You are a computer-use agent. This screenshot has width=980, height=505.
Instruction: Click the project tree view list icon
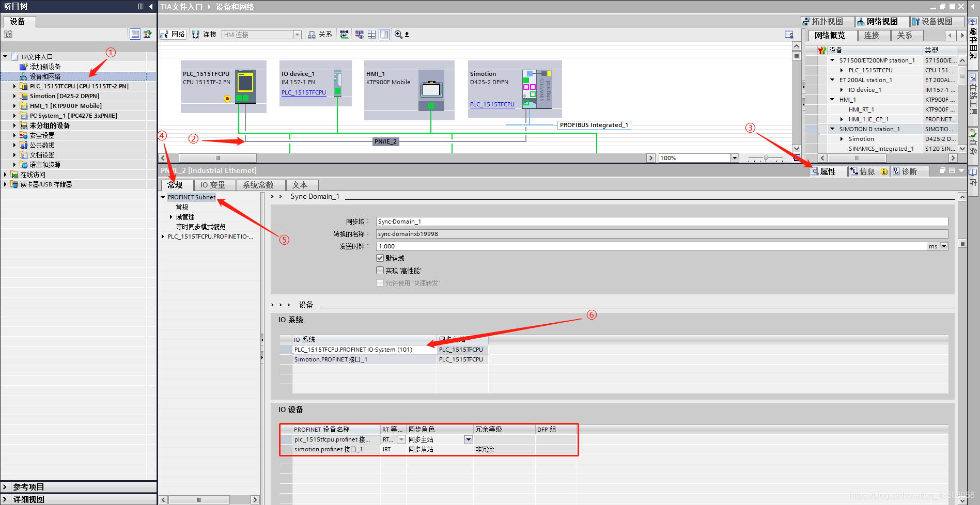pos(135,34)
